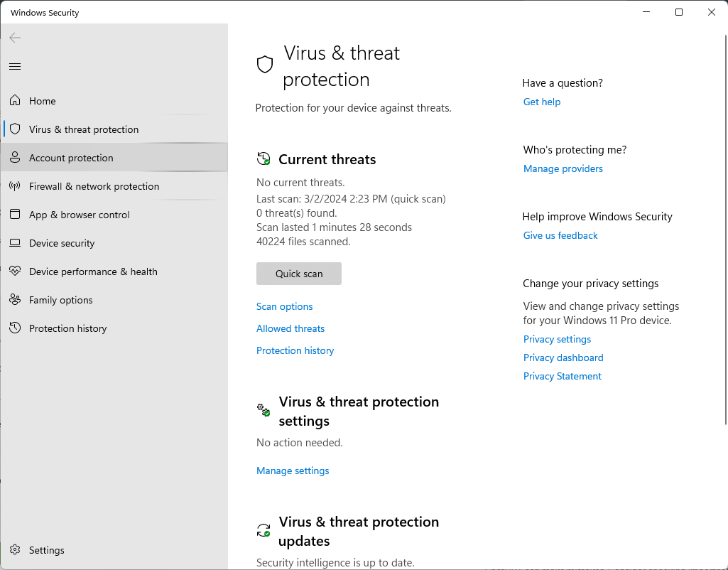The image size is (728, 570).
Task: Open Family options page
Action: [x=114, y=300]
